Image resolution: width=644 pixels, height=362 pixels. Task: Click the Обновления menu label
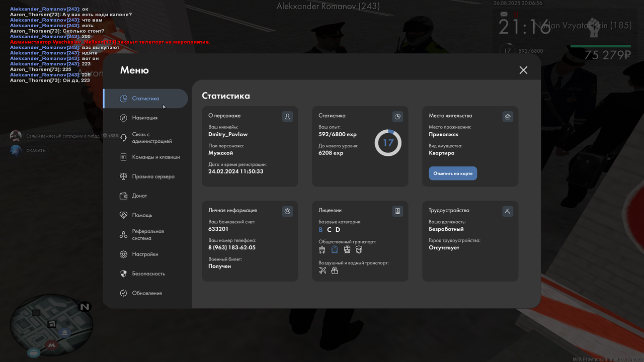coord(147,293)
